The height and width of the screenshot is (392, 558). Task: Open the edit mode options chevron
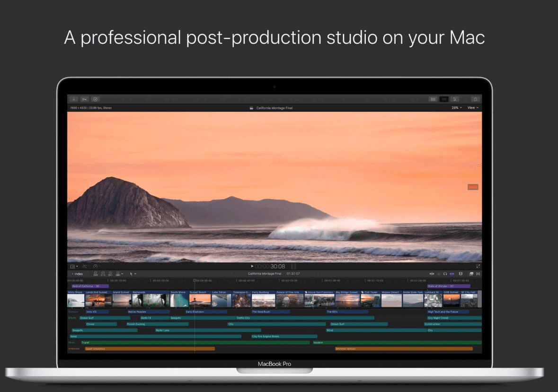[123, 274]
